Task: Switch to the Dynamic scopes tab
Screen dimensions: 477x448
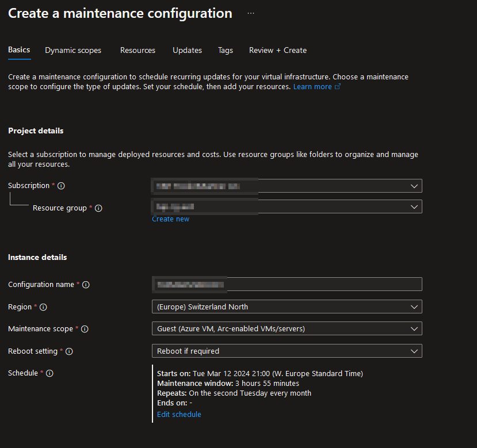Action: (73, 50)
